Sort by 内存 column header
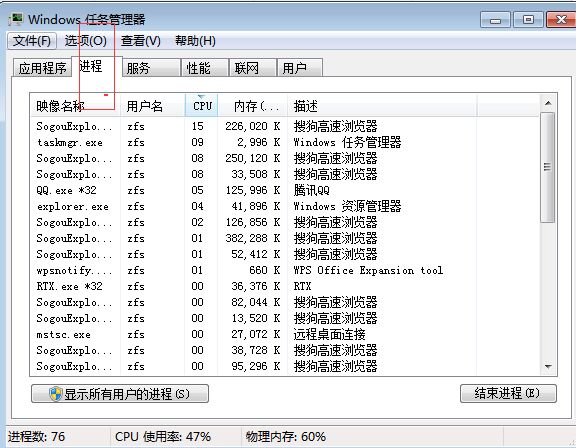Screen dimensions: 576x448 point(253,106)
